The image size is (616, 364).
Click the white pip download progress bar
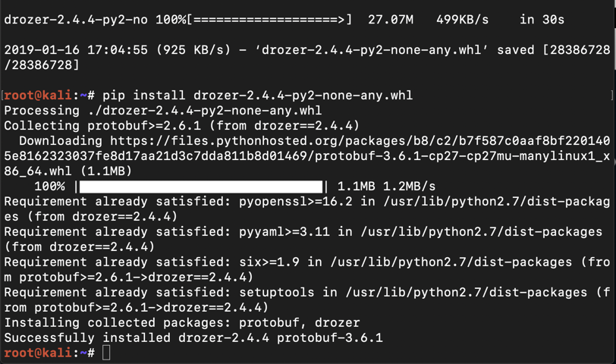pos(200,187)
